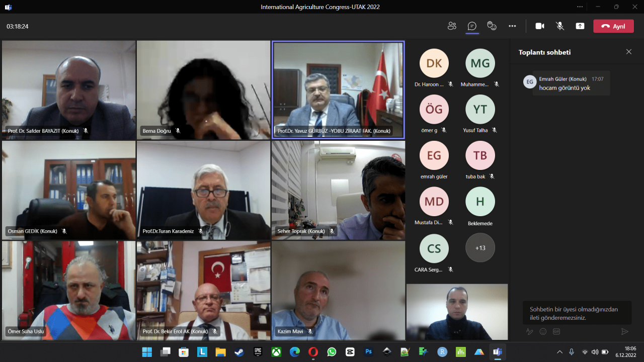
Task: Click the GIF icon in chat
Action: click(x=556, y=331)
